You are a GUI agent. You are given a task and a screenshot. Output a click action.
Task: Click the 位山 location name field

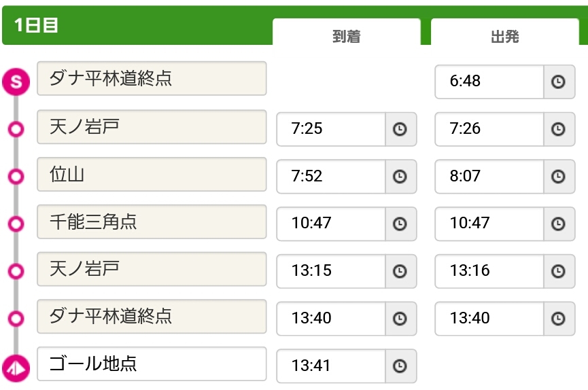(x=152, y=175)
